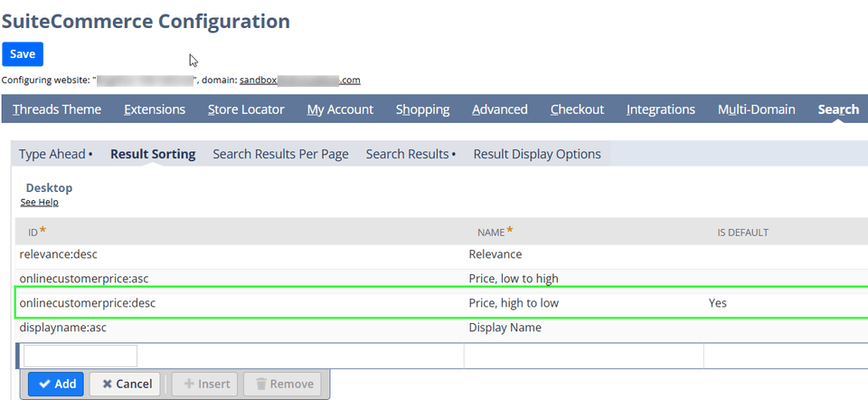The image size is (868, 400).
Task: Switch to the Checkout tab
Action: pos(577,110)
